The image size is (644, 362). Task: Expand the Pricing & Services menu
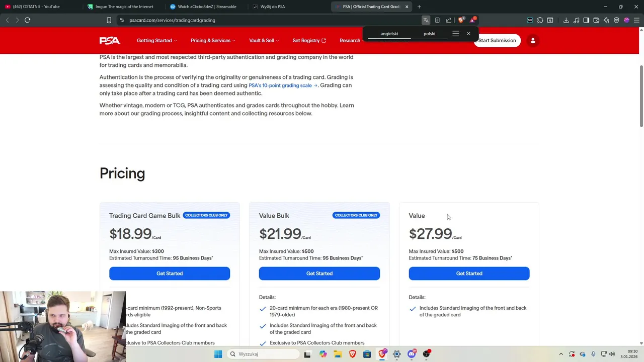pos(213,40)
